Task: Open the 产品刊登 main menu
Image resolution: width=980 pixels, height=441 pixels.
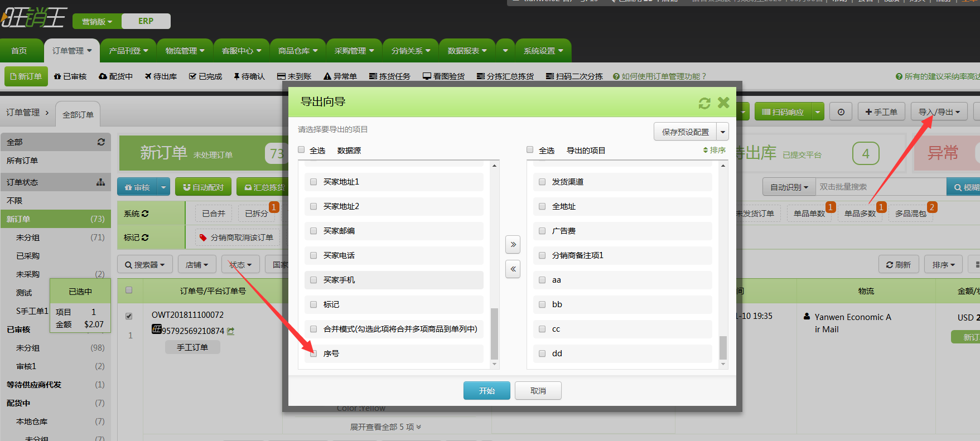Action: coord(128,51)
